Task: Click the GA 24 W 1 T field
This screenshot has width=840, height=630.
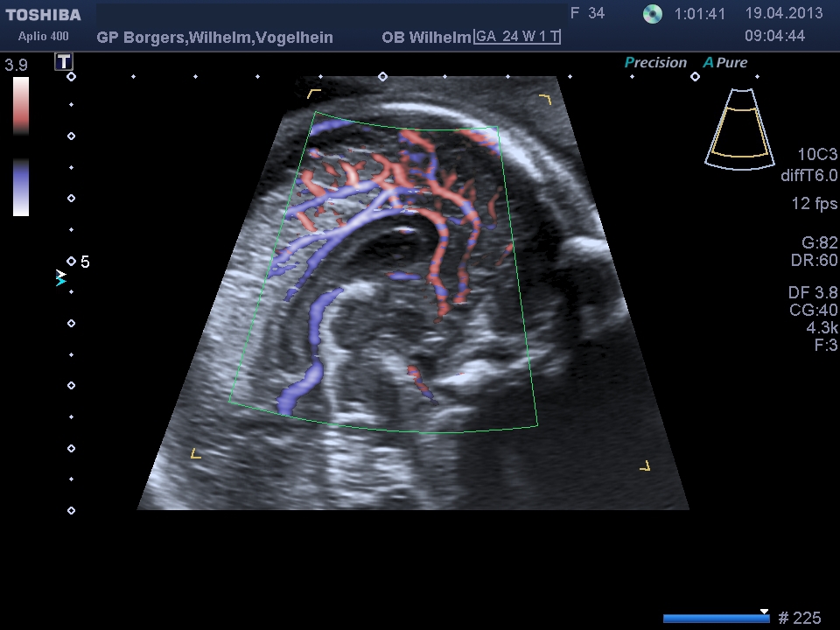Action: coord(517,37)
